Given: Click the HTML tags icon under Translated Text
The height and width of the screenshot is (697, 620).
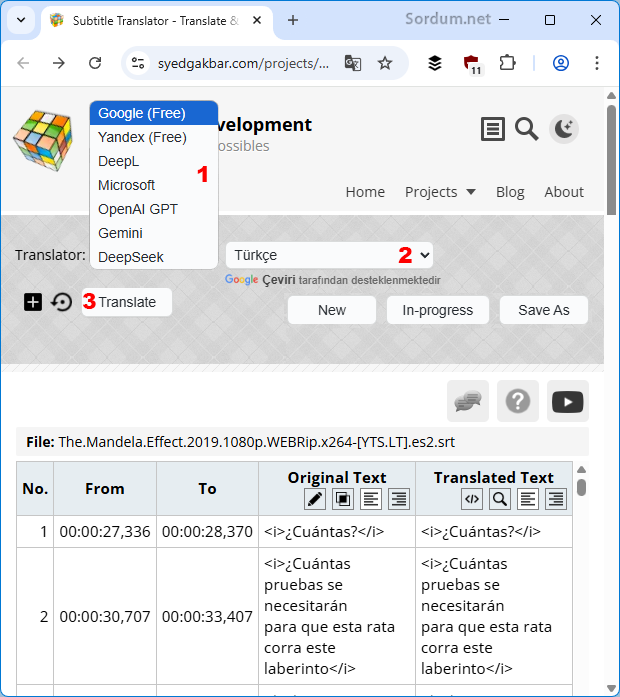Looking at the screenshot, I should point(472,499).
